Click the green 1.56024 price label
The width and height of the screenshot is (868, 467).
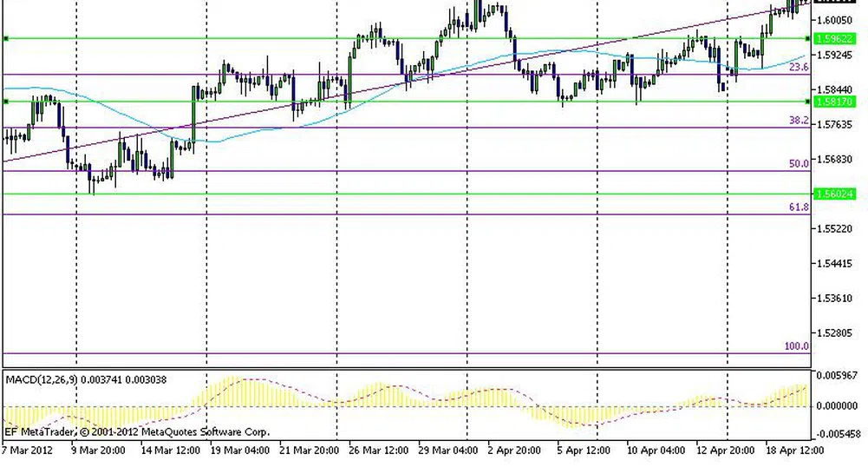pos(835,194)
